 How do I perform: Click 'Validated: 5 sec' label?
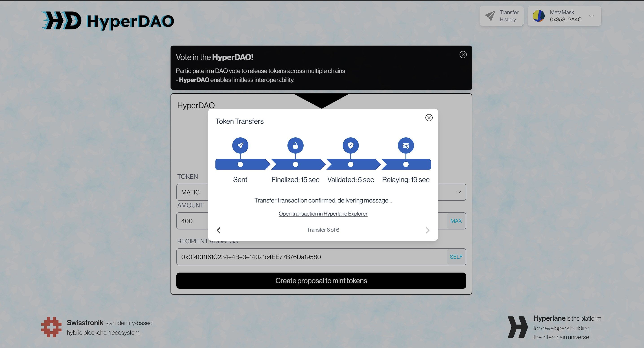(351, 180)
